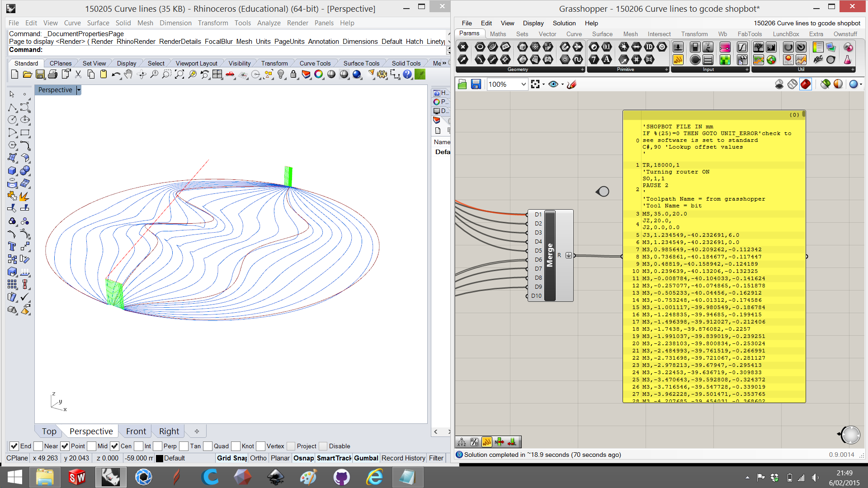
Task: Switch to the Display tab in Grasshopper
Action: (532, 23)
